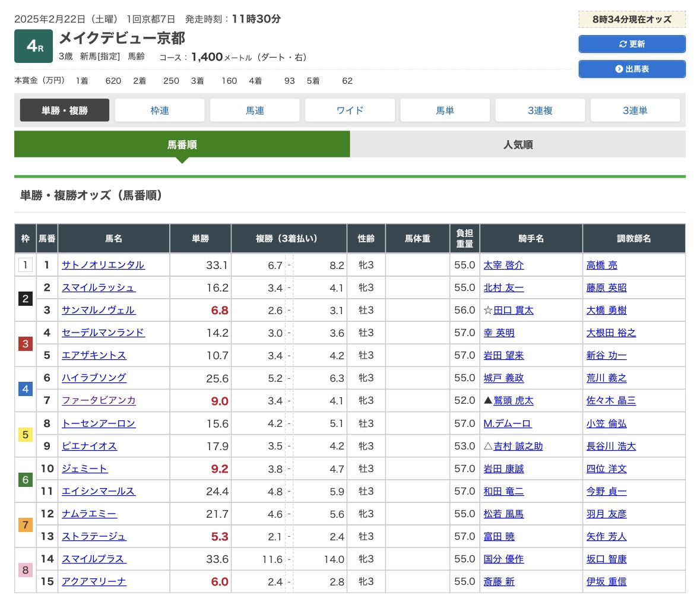Open trainer 長谷川 浩大 link
This screenshot has height=611, width=700.
pos(611,447)
